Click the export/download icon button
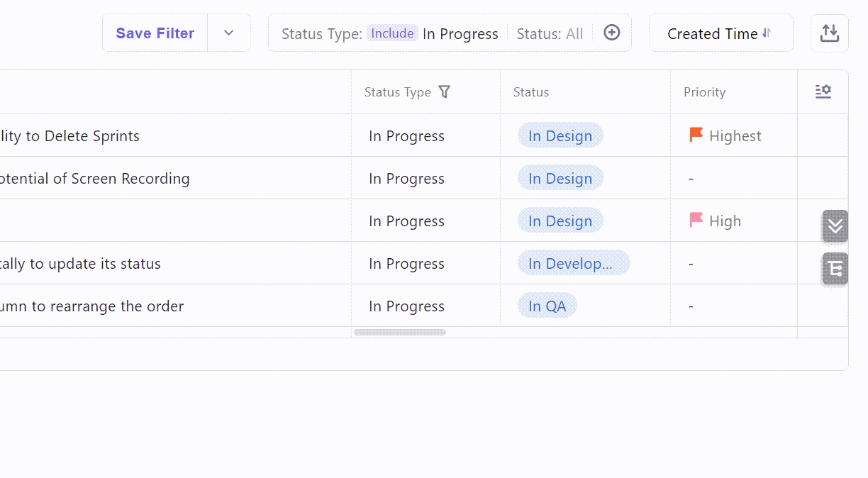This screenshot has height=478, width=868. pos(829,33)
